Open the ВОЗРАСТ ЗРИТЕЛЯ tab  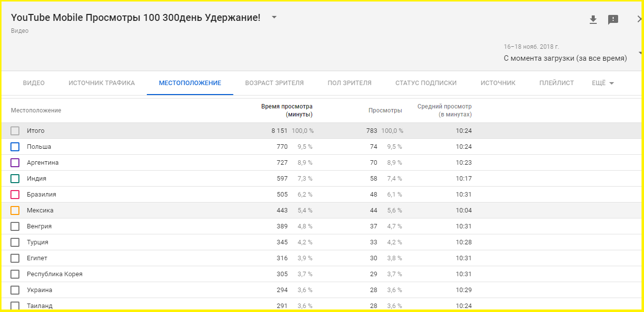(274, 83)
